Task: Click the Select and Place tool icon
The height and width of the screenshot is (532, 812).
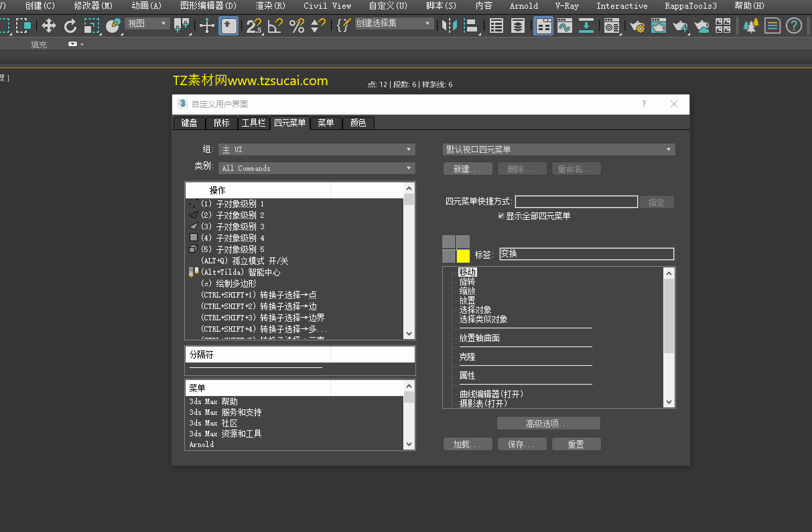Action: (113, 26)
